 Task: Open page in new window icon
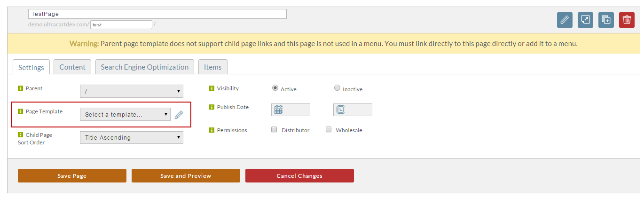click(x=585, y=20)
